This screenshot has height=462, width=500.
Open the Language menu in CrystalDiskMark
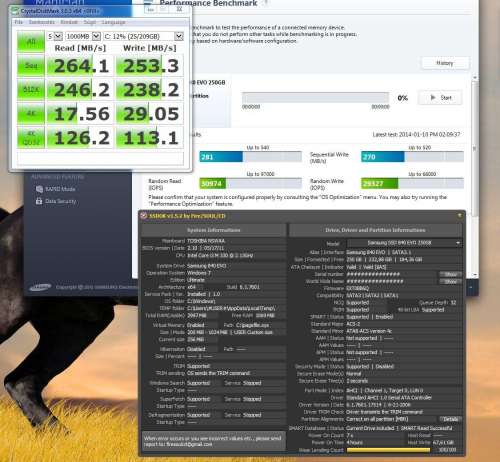[x=113, y=22]
